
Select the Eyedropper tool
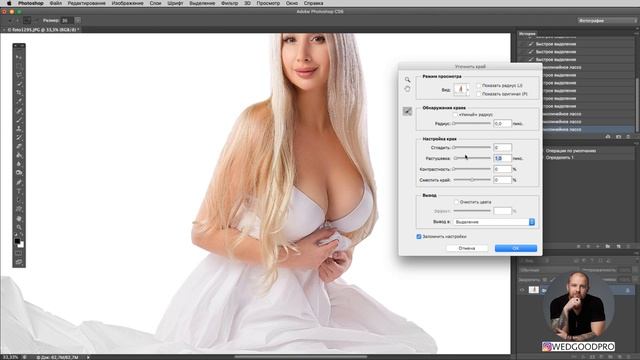coord(19,102)
